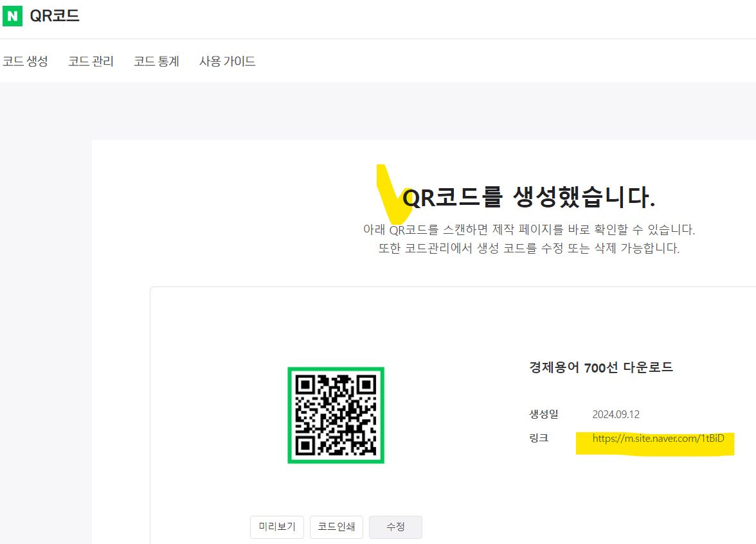Open the 코드 생성 tab
This screenshot has height=544, width=756.
[x=26, y=61]
